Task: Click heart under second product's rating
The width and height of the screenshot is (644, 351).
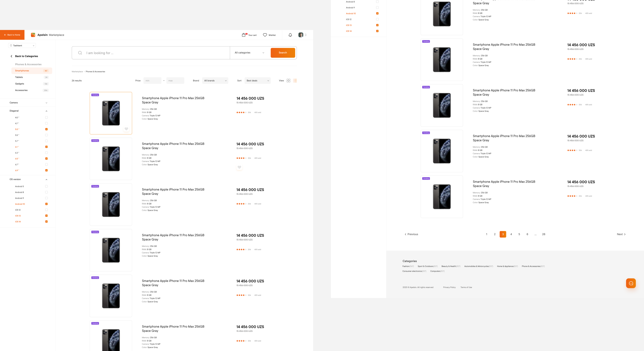Action: pos(239,167)
